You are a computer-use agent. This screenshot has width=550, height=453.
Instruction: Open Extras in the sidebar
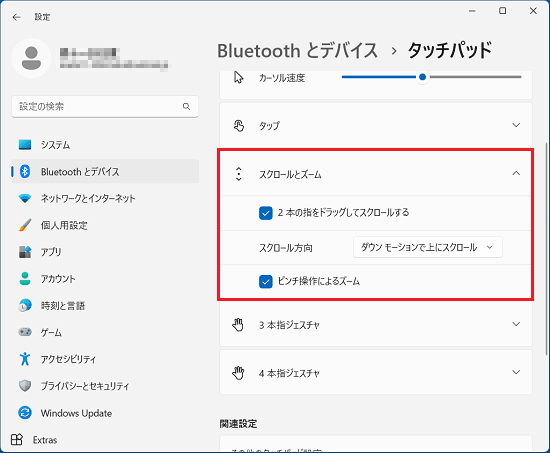click(105, 440)
